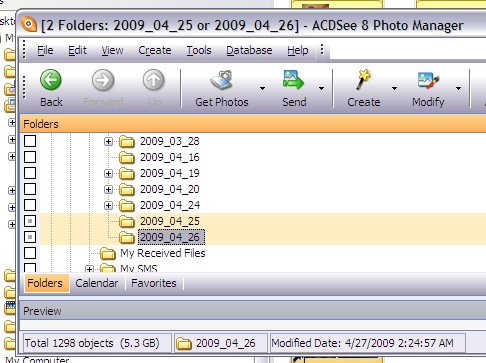
Task: Click the Preview panel header
Action: pos(253,311)
